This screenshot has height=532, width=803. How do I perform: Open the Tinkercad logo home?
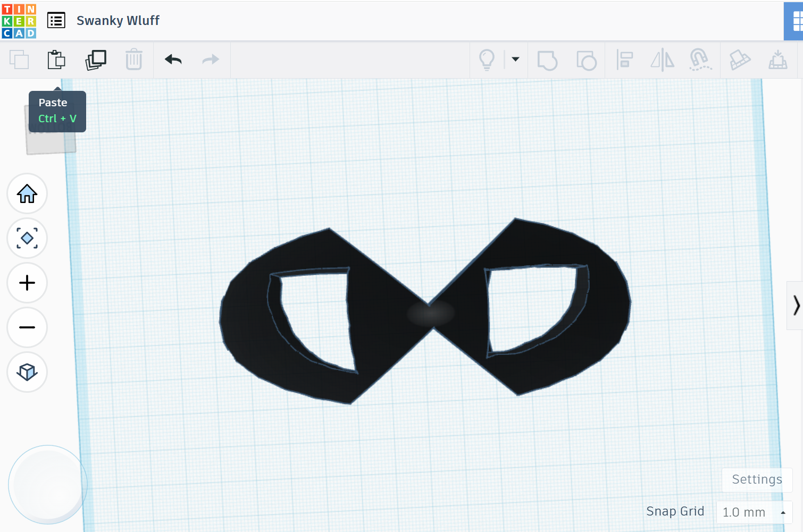19,21
